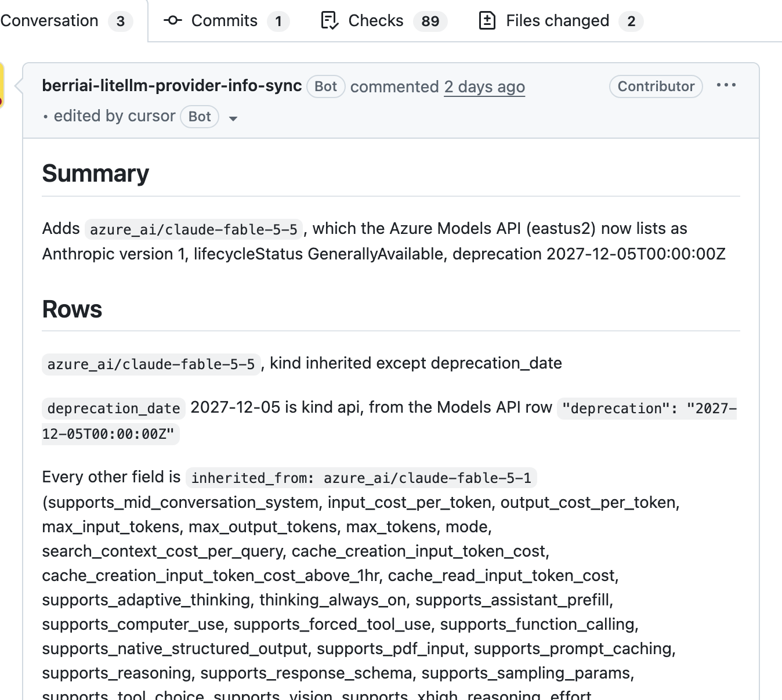This screenshot has width=782, height=700.
Task: Open the comment options ellipsis menu
Action: point(726,85)
